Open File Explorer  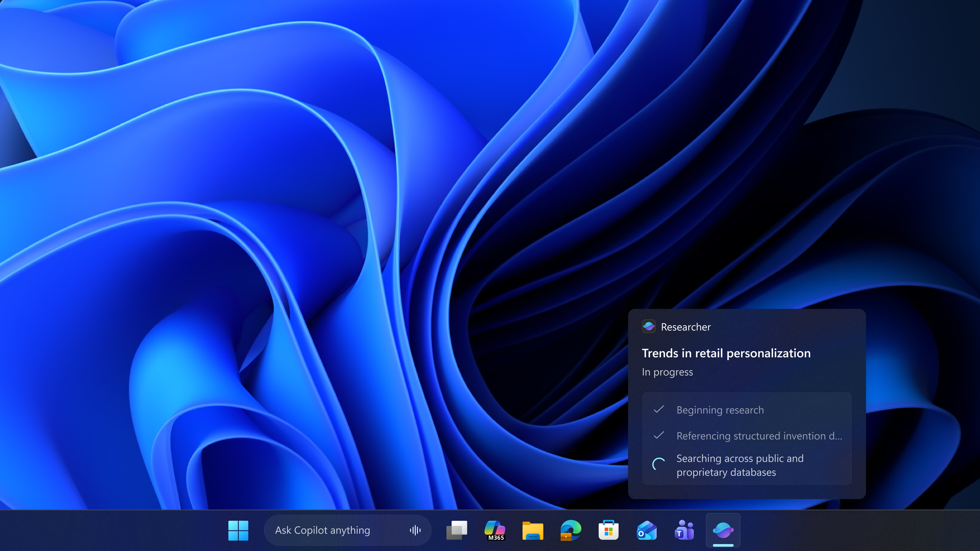tap(532, 530)
